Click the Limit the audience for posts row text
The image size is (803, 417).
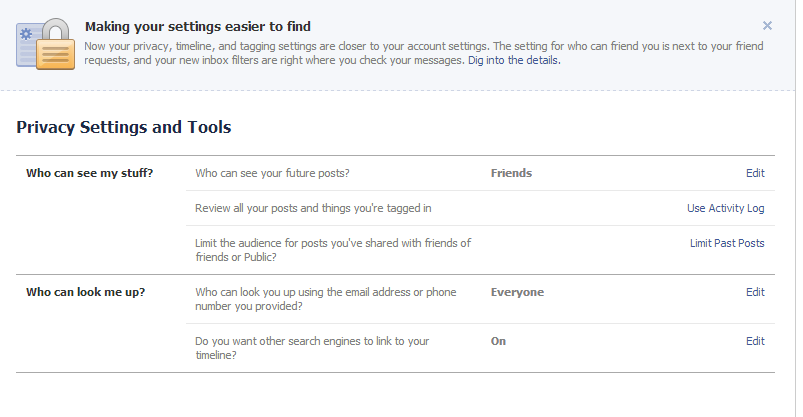[x=333, y=250]
